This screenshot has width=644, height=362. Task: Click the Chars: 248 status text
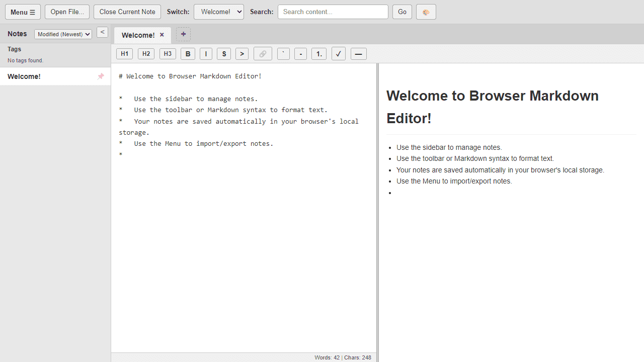[x=358, y=357]
